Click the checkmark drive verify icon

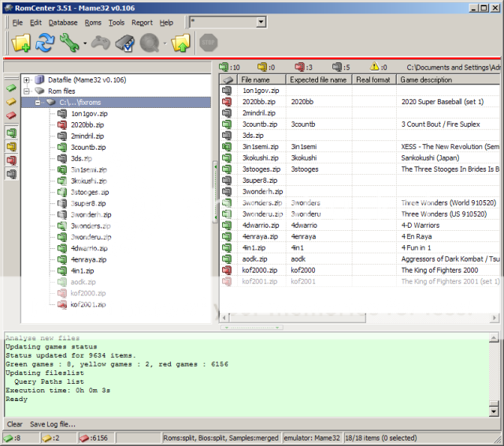[124, 44]
